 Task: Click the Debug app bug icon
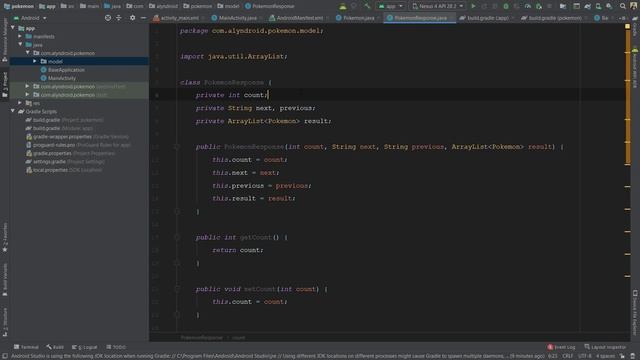[506, 6]
